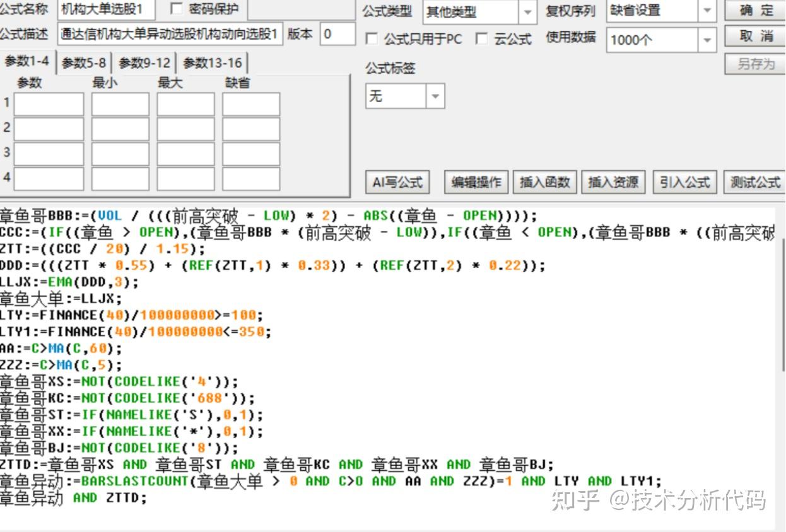Click row 1 参数 name field
Screen dimensions: 786x532
pos(49,104)
